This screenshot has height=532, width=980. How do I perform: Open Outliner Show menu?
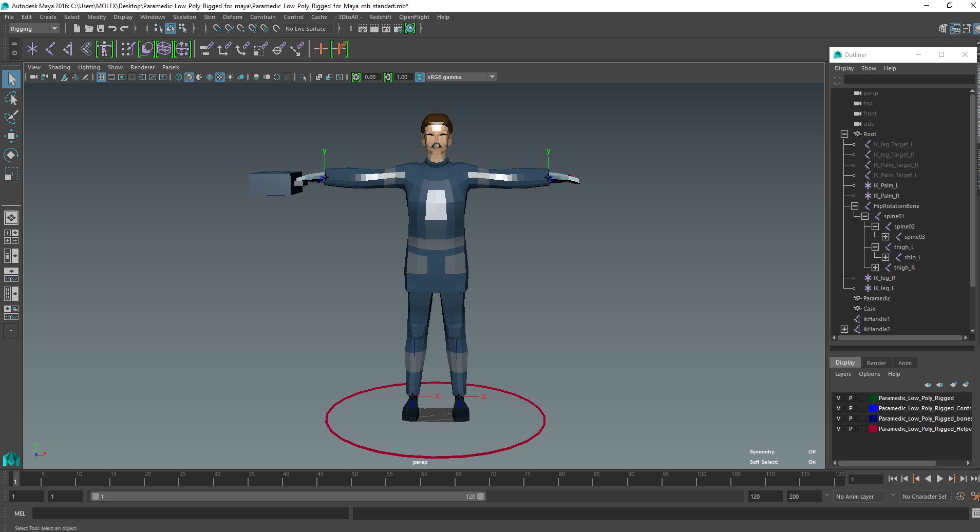(869, 68)
